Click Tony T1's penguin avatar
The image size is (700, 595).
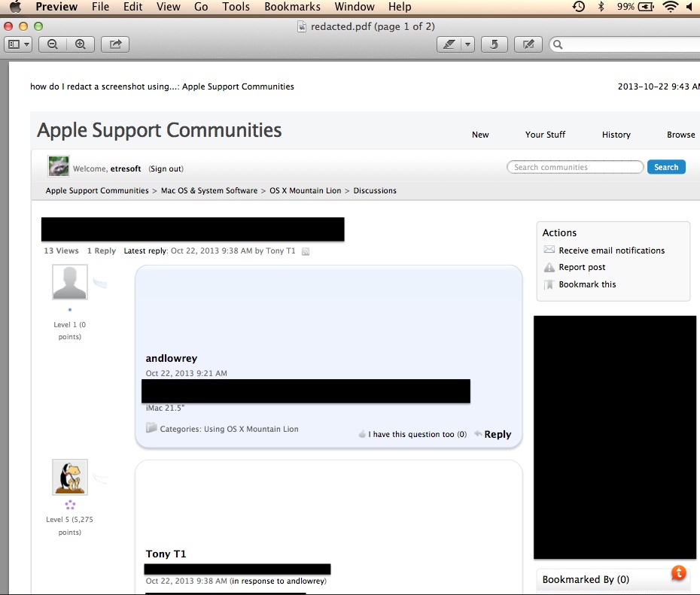pyautogui.click(x=70, y=477)
